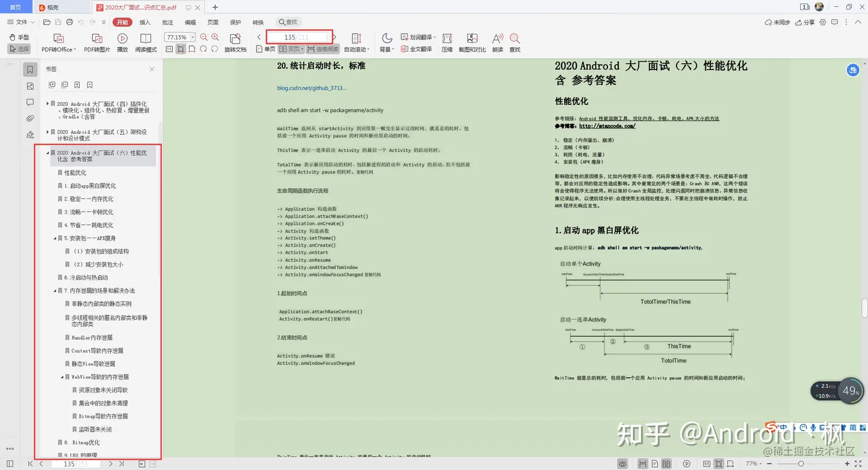Toggle two-page layout in status bar
Viewport: 868px width, 470px height.
[666, 464]
